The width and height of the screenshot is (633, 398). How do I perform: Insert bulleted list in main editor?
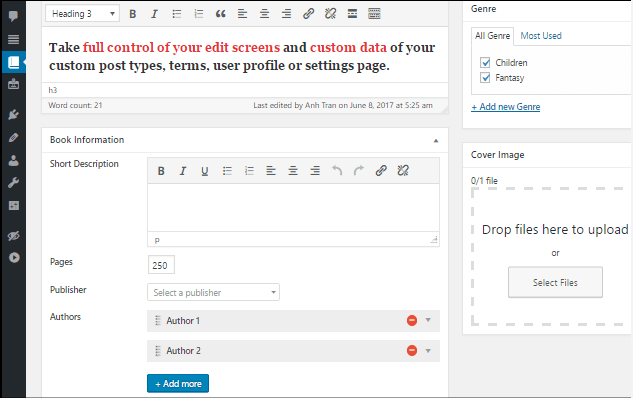coord(176,14)
